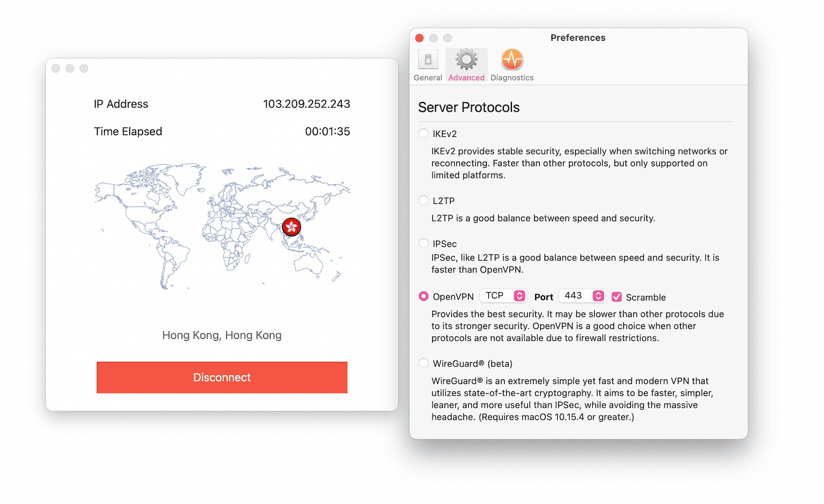Switch to the General tab label
This screenshot has width=824, height=504.
(x=428, y=78)
